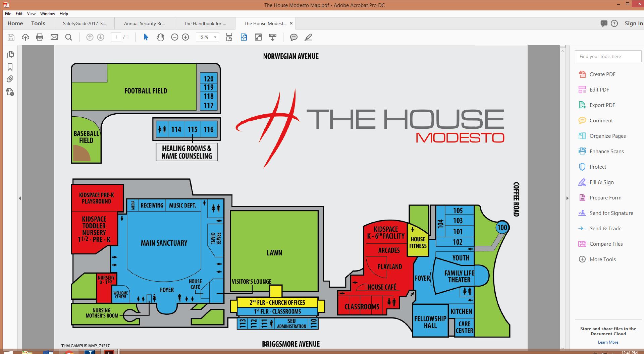Image resolution: width=644 pixels, height=354 pixels.
Task: Click the vertical document scrollbar
Action: 563,198
